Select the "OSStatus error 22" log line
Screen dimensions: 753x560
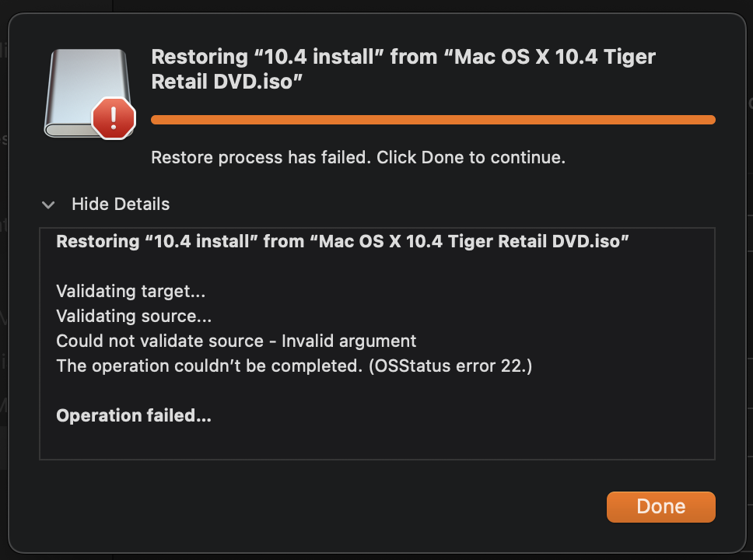click(x=294, y=366)
